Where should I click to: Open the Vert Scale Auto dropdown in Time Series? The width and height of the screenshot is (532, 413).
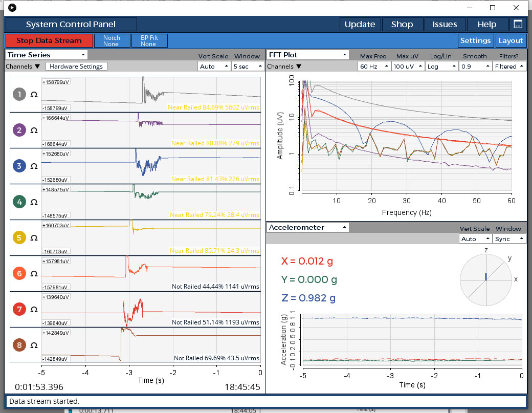[213, 67]
